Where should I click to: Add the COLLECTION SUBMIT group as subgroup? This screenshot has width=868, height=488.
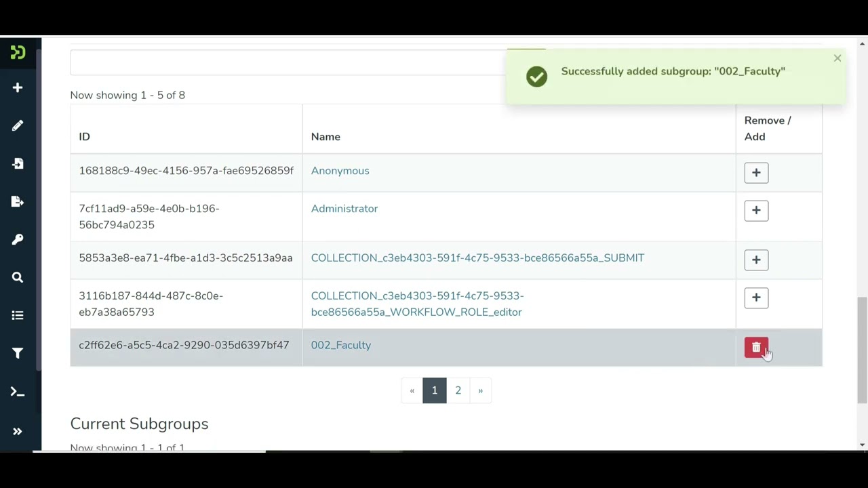tap(756, 260)
